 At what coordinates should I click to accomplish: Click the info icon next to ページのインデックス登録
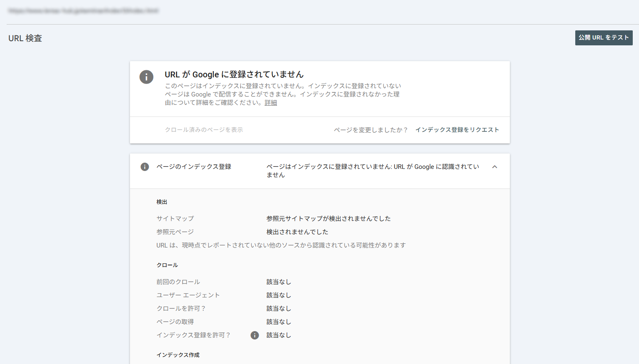[145, 167]
